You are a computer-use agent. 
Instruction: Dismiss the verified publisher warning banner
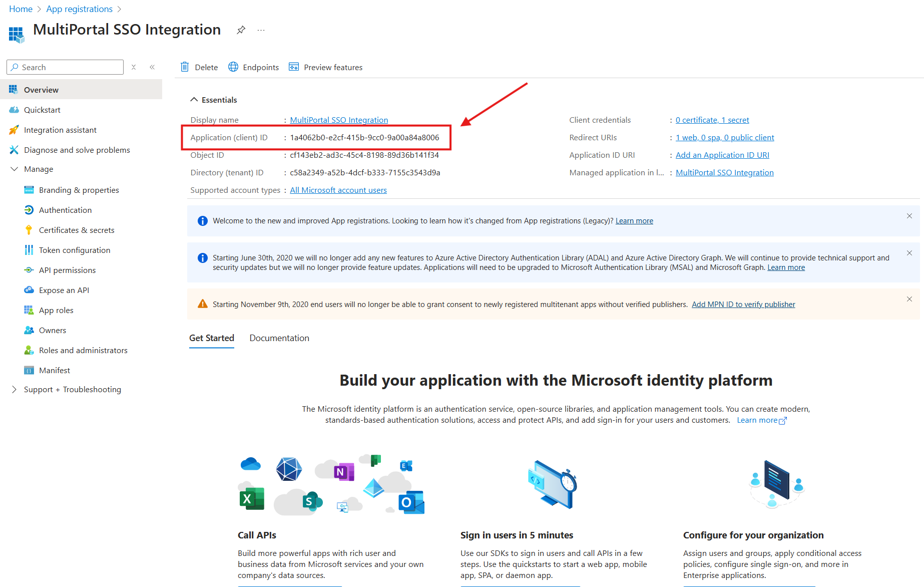pyautogui.click(x=909, y=299)
